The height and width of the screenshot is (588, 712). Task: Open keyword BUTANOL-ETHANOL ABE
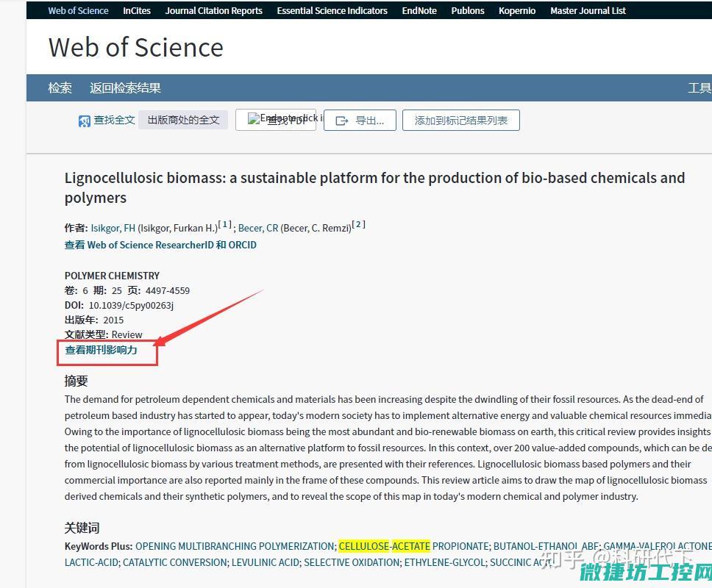click(547, 546)
